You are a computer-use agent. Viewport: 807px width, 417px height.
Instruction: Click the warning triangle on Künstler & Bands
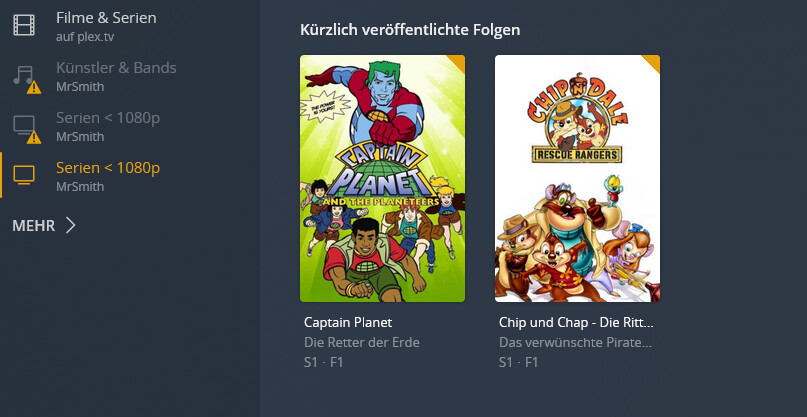pyautogui.click(x=34, y=87)
